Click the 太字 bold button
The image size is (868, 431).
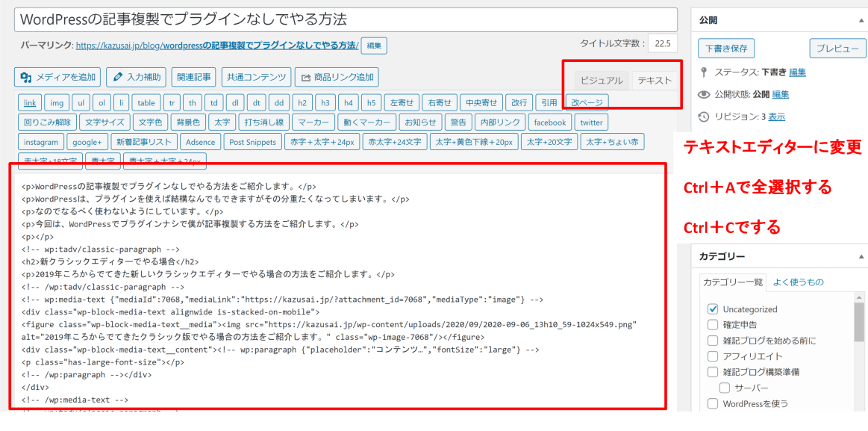click(x=223, y=123)
